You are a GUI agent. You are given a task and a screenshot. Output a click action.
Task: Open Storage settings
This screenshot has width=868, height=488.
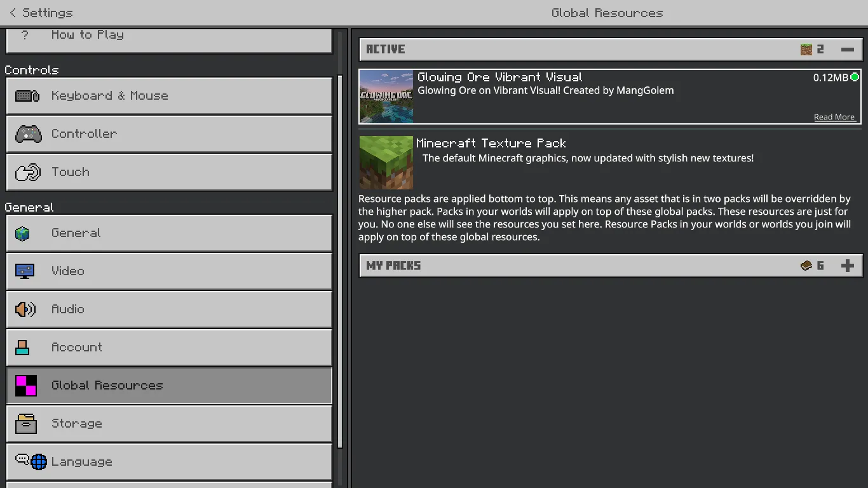pyautogui.click(x=169, y=424)
